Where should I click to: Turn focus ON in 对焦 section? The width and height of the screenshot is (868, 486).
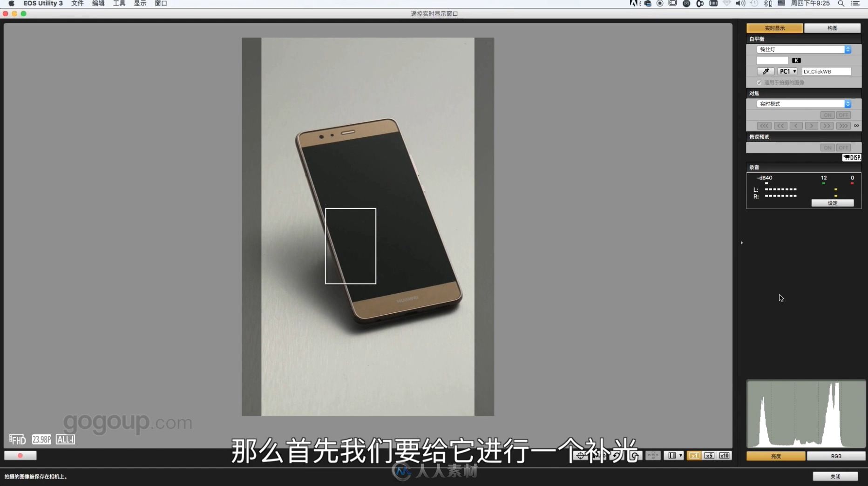pos(827,115)
